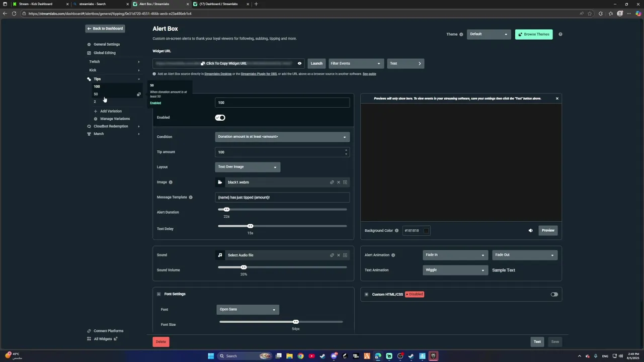The image size is (644, 362).
Task: Toggle the Enabled switch off
Action: click(220, 118)
